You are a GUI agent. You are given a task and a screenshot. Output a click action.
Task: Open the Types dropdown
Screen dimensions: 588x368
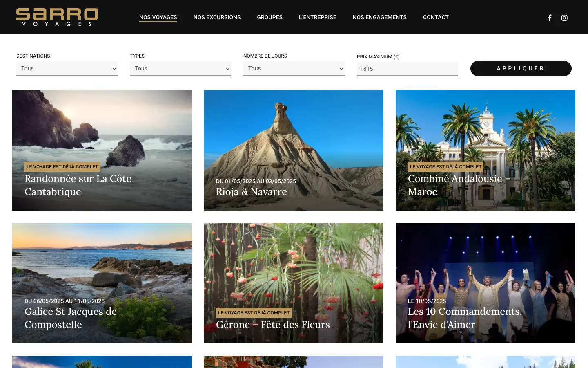point(180,69)
